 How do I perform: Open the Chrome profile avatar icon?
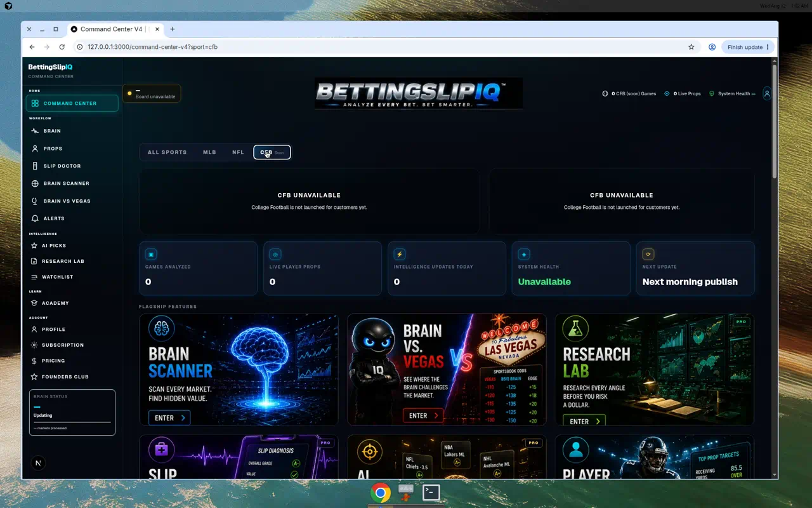point(712,47)
